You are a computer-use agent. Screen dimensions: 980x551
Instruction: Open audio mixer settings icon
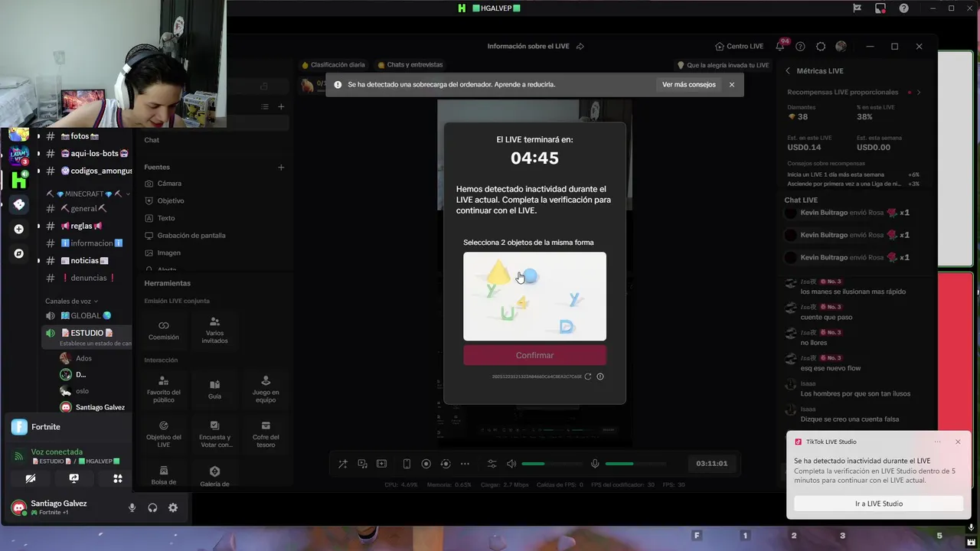[x=492, y=464]
